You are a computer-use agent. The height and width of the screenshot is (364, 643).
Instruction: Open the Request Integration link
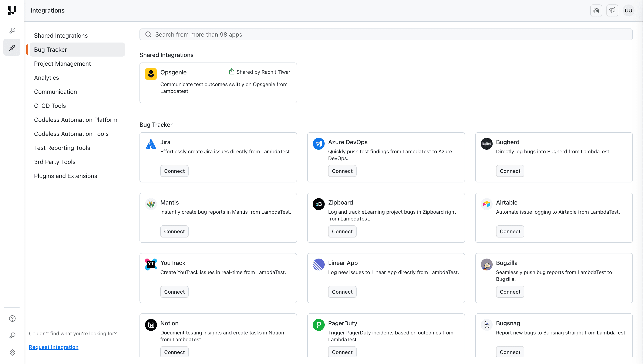pos(54,347)
